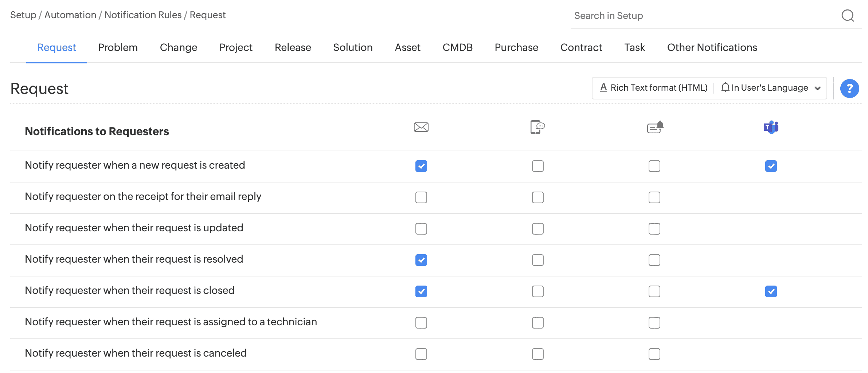Open the In User's Language dropdown
This screenshot has width=868, height=373.
click(770, 88)
